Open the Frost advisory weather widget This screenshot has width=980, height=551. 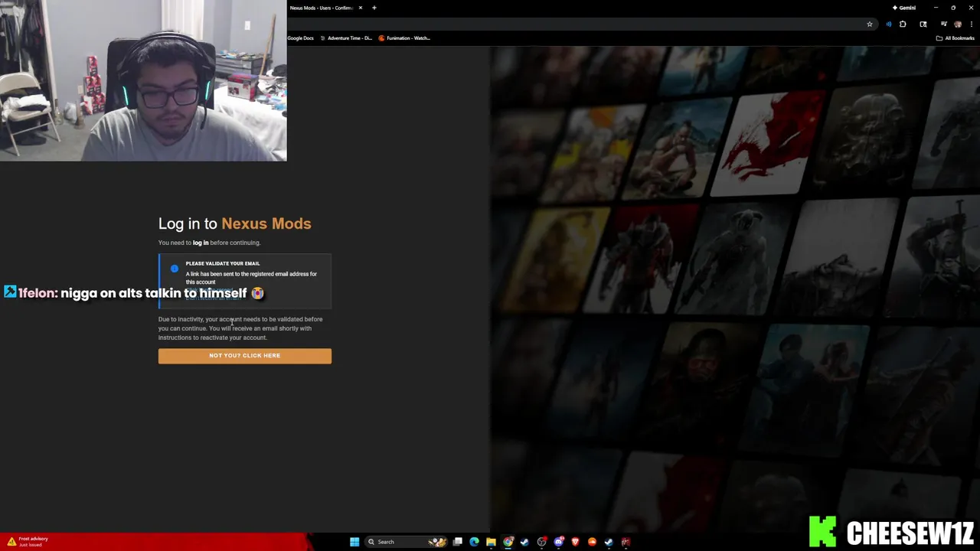coord(28,542)
